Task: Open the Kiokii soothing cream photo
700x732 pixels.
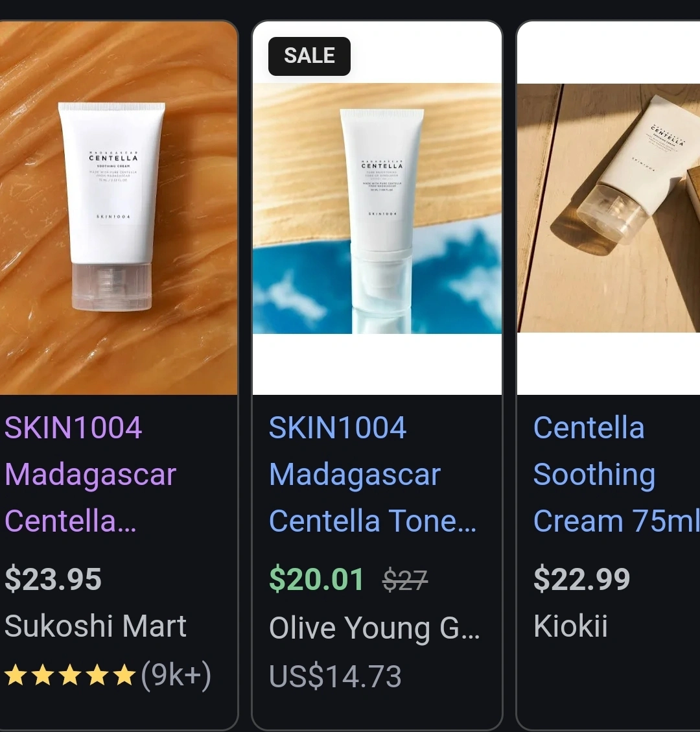Action: (x=609, y=208)
